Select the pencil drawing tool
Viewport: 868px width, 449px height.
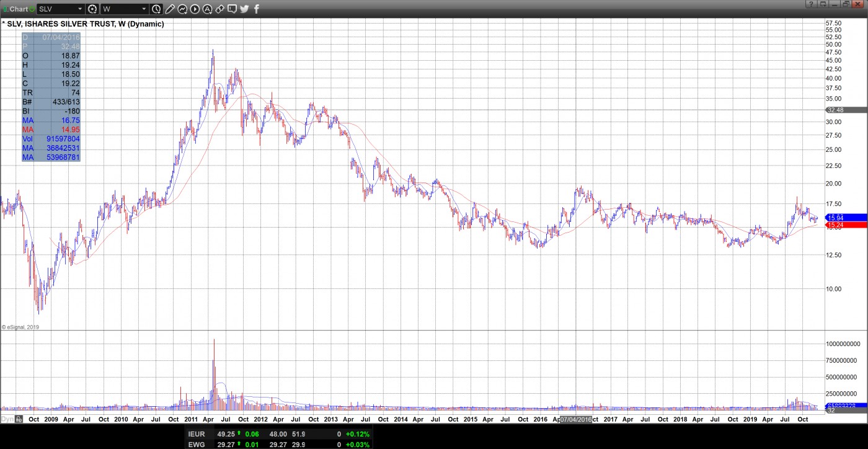[x=170, y=9]
